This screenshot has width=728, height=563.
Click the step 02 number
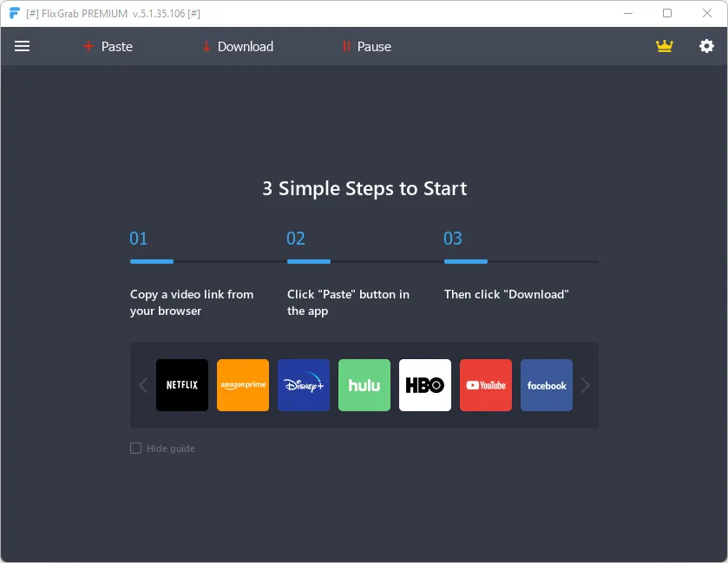(x=295, y=239)
